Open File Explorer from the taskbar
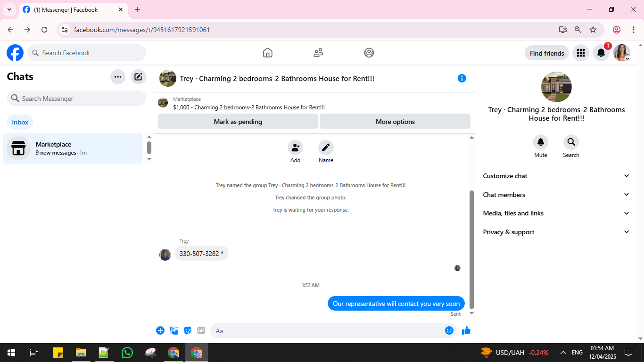The height and width of the screenshot is (362, 644). coord(81,353)
